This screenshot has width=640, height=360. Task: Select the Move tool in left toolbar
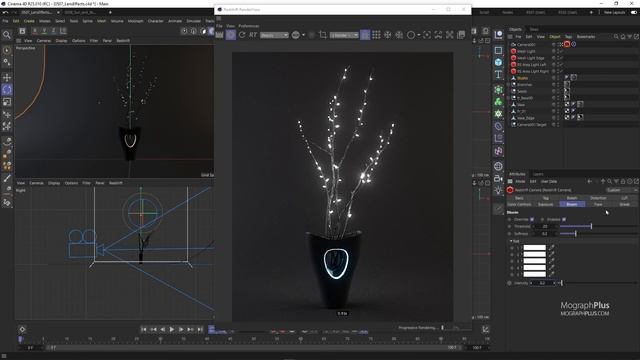[x=7, y=77]
